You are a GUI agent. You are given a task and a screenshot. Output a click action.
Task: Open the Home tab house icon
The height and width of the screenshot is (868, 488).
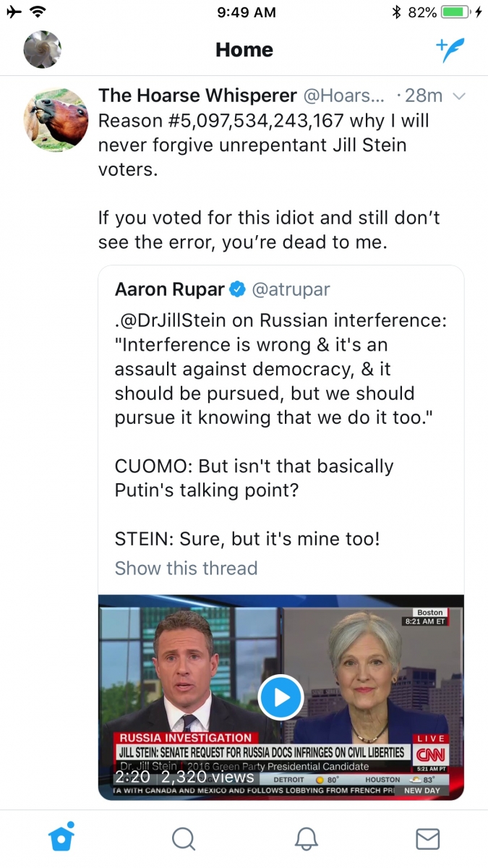pyautogui.click(x=61, y=838)
